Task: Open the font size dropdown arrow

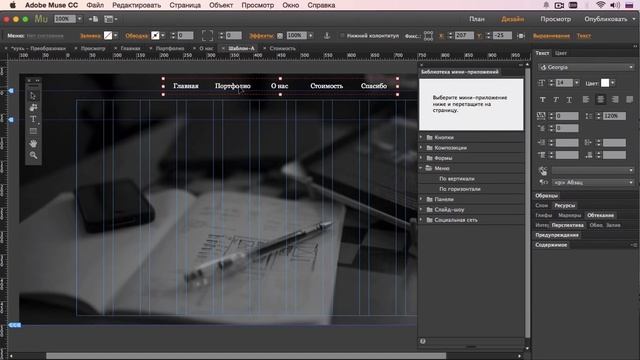Action: (577, 83)
